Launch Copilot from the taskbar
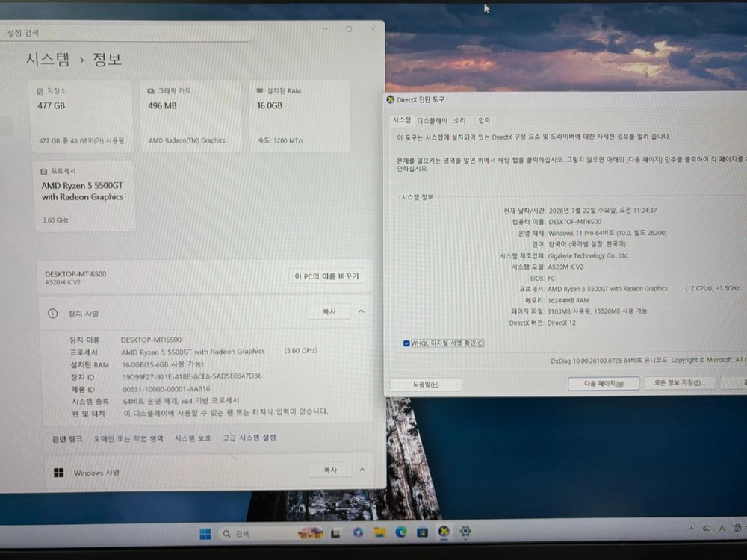Screen dimensions: 747x560 358,532
